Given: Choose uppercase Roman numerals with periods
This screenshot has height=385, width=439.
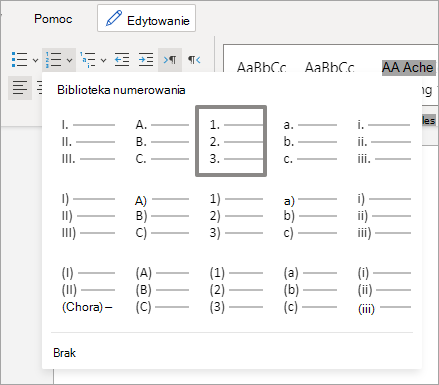Looking at the screenshot, I should [88, 141].
